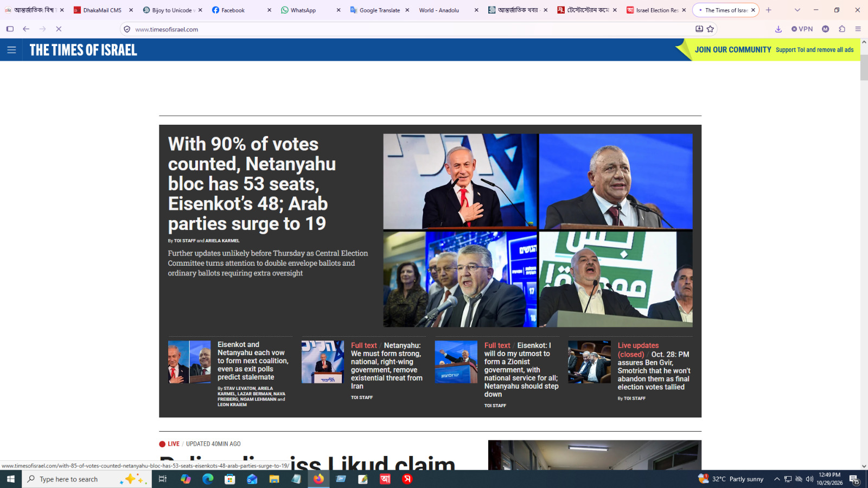Screen dimensions: 868x488
Task: Click the Netanyahu podium photo in collage
Action: [460, 182]
